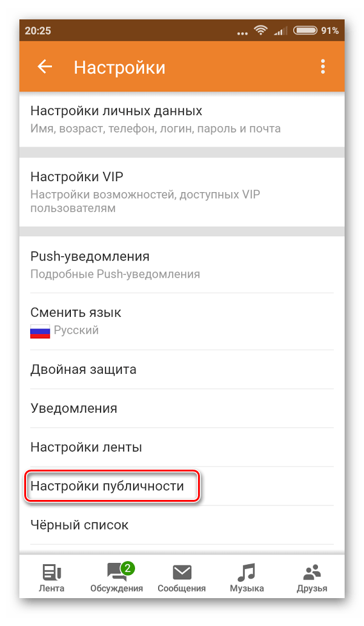Open Настройки ленты entry

point(182,447)
